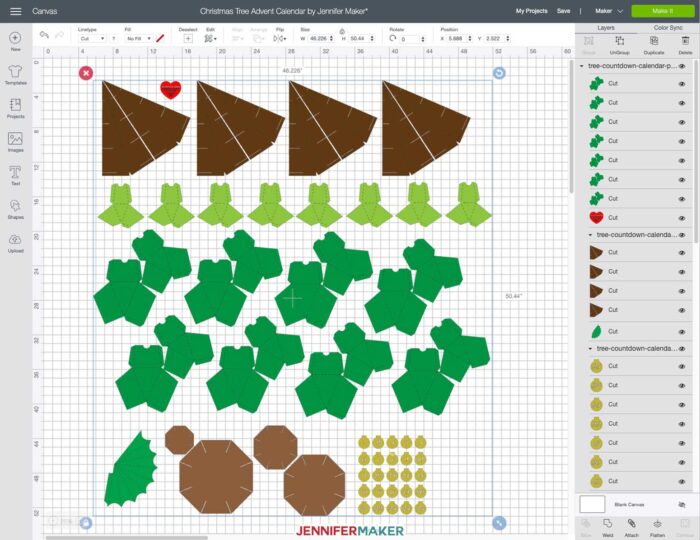Click the canvas horizontal scrollbar
Image resolution: width=700 pixels, height=540 pixels.
(x=127, y=537)
